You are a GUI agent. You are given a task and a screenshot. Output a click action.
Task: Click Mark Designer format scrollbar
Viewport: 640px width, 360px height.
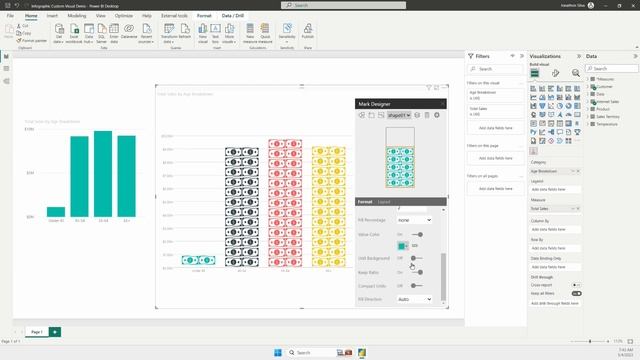pos(443,276)
